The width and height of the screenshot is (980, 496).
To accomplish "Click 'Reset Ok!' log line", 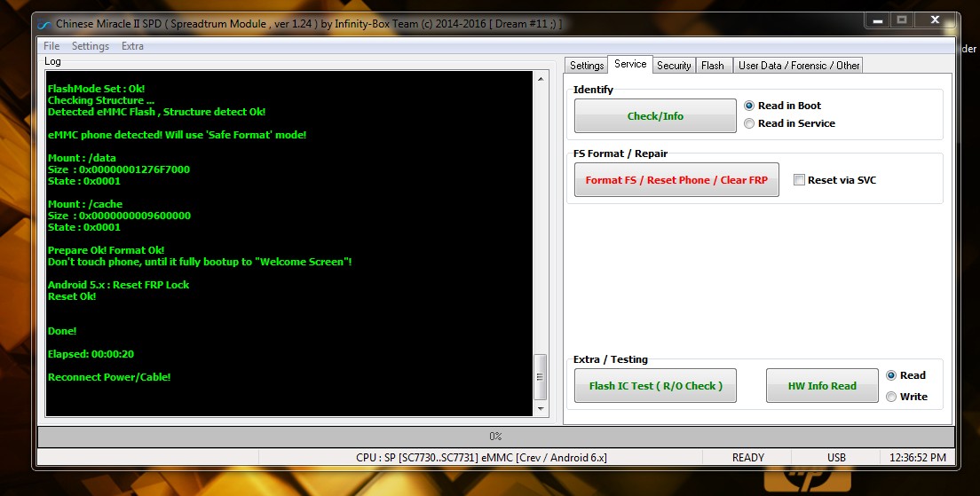I will (72, 296).
